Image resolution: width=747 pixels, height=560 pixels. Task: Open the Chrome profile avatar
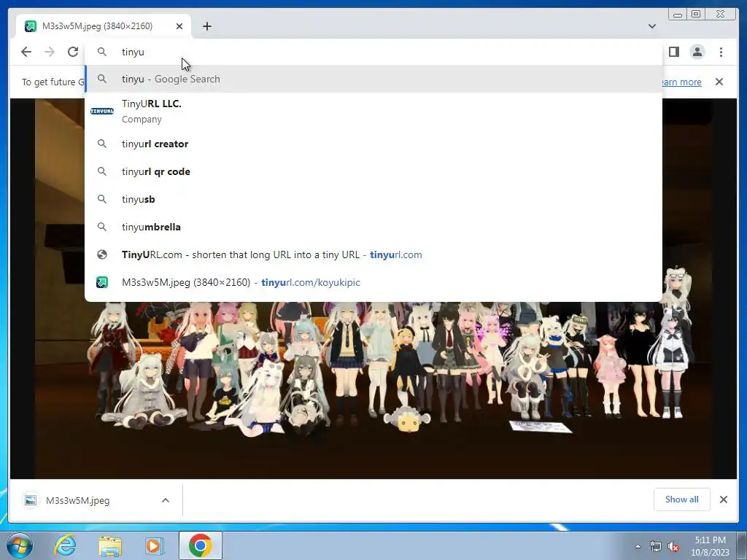point(697,52)
